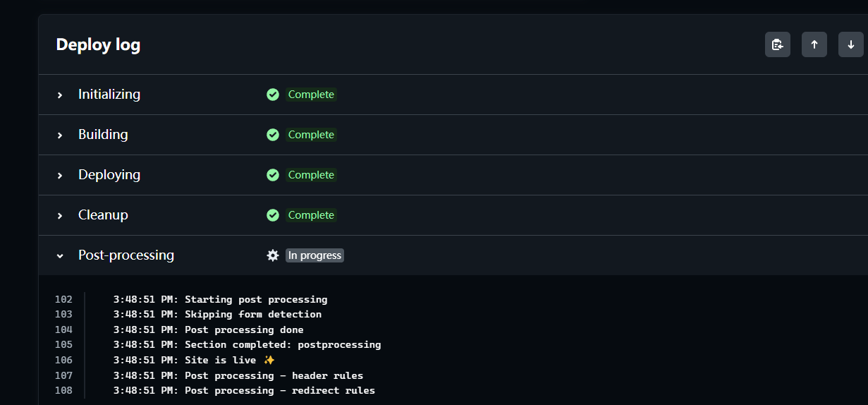The height and width of the screenshot is (405, 868).
Task: Click the green checkmark next to Cleanup
Action: 273,215
